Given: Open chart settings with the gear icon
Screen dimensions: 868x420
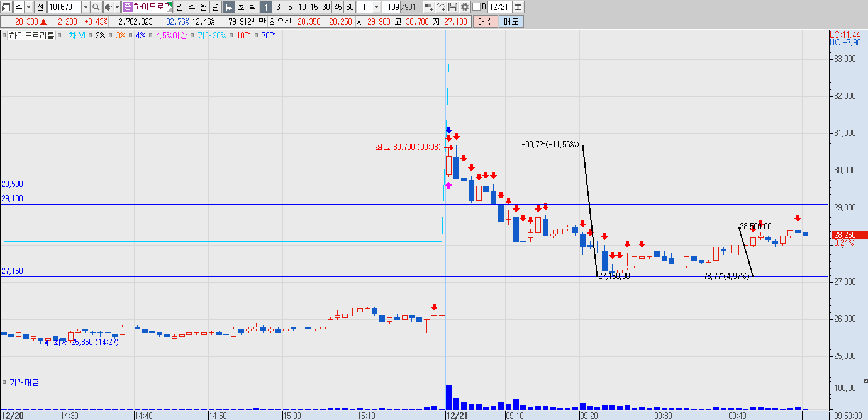Looking at the screenshot, I should pyautogui.click(x=465, y=7).
